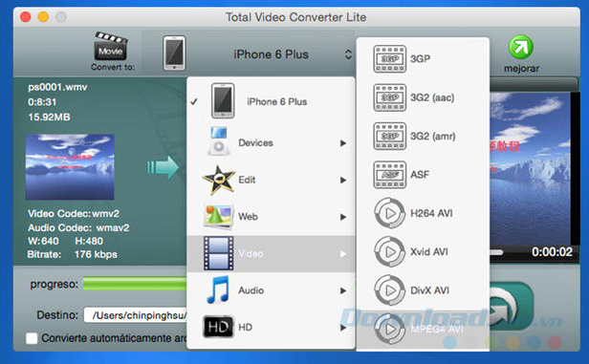Click the music note Audio icon

tap(218, 289)
